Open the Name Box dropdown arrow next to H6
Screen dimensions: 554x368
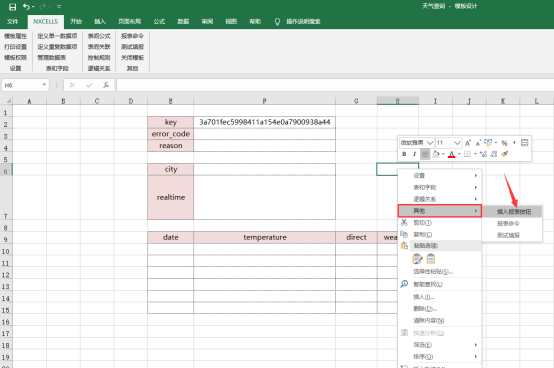coord(44,85)
